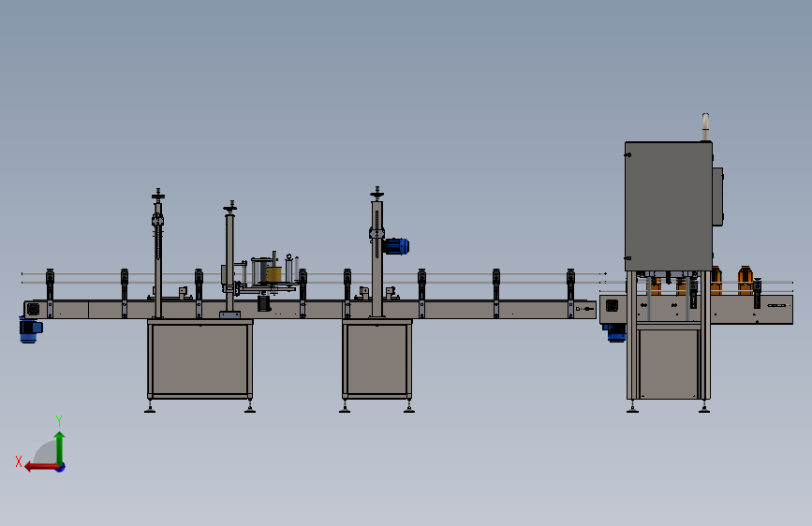Select the handwheel atop the motor column
This screenshot has height=526, width=812.
click(x=377, y=193)
